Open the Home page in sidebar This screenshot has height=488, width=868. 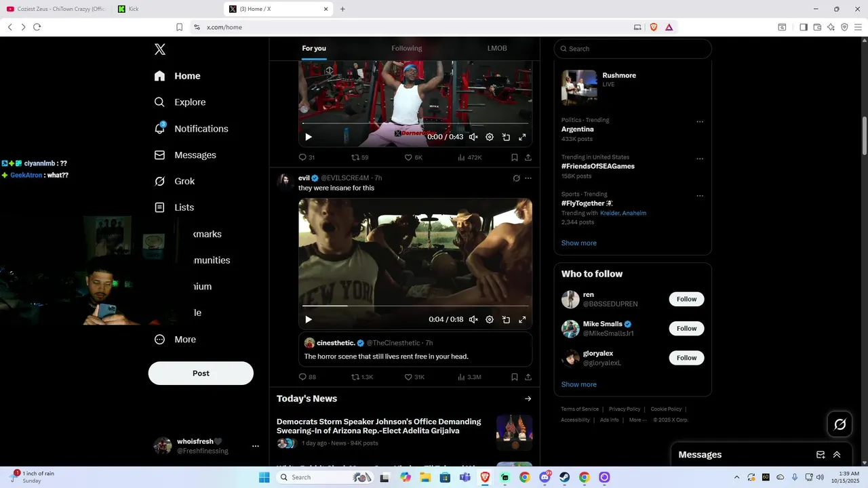(177, 76)
